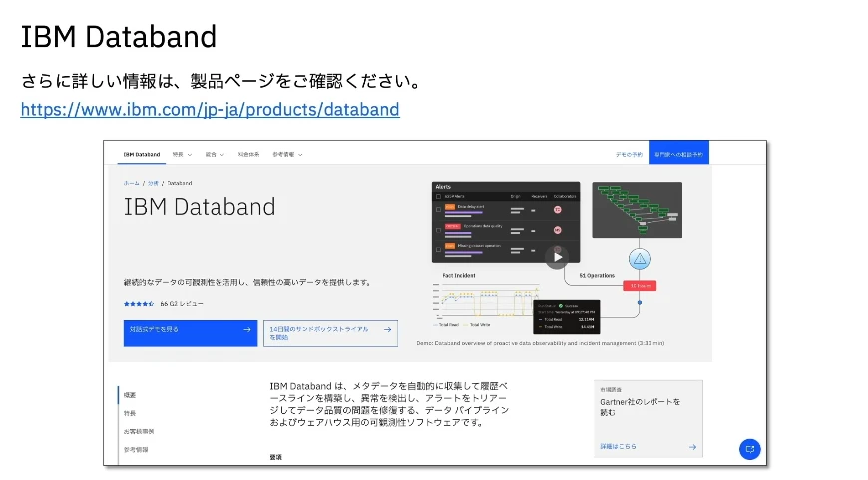
Task: Select the IBM Databand navigation tab
Action: [x=141, y=155]
